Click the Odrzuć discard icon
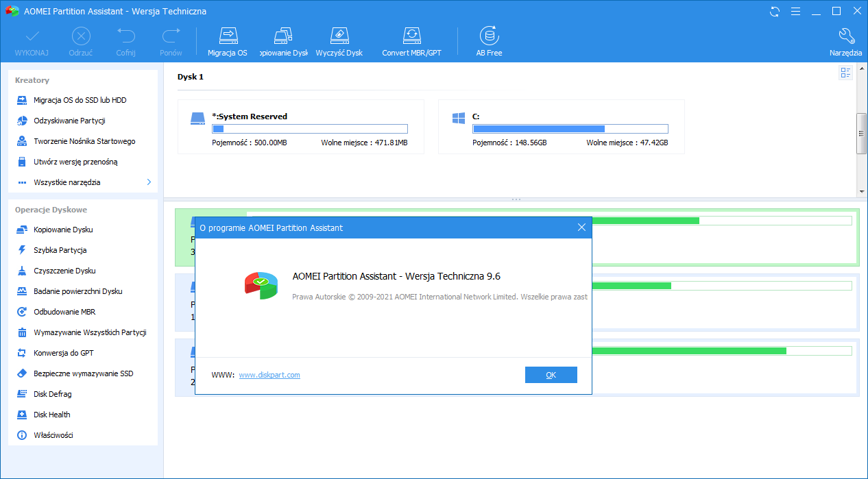The width and height of the screenshot is (868, 479). (81, 36)
